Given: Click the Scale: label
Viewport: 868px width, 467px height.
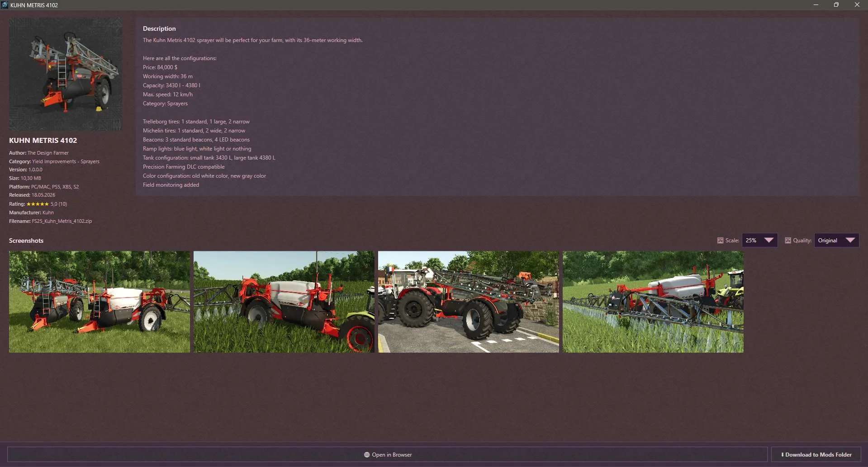Looking at the screenshot, I should click(732, 241).
